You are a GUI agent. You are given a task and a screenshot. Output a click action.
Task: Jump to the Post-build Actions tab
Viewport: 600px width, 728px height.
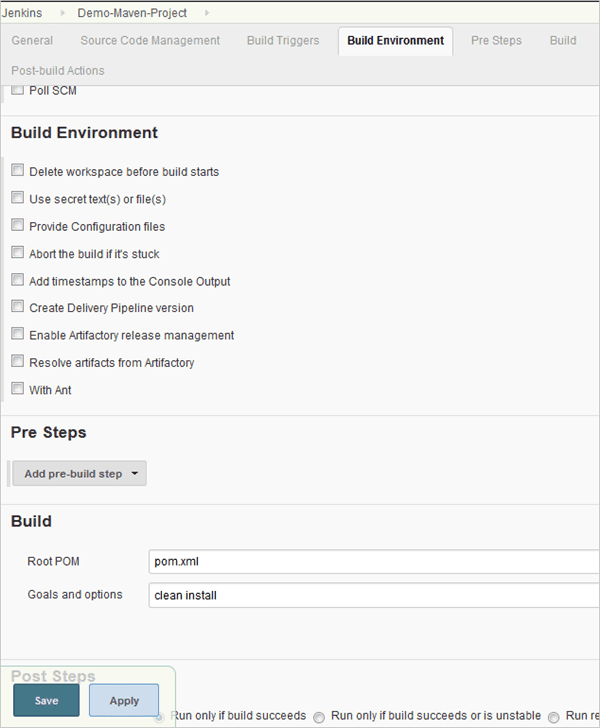[x=57, y=71]
